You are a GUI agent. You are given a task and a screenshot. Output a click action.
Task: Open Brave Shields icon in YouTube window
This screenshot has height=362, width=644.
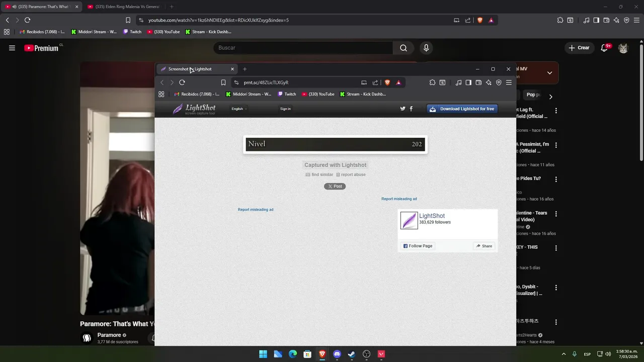tap(480, 20)
